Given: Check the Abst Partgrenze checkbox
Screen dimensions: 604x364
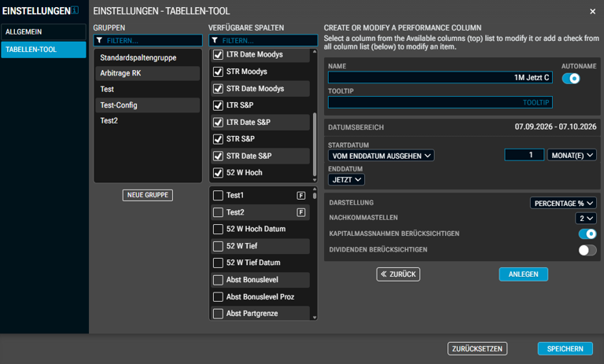Looking at the screenshot, I should 218,314.
